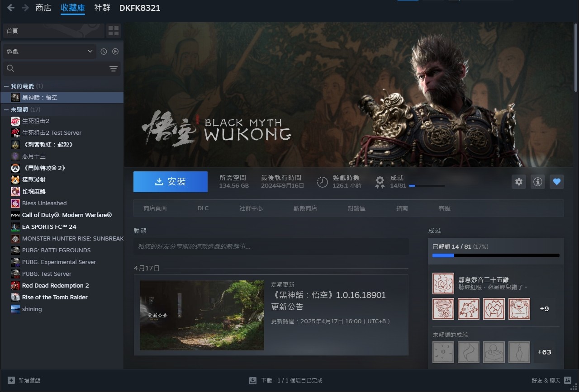Click the achievement trophy icon
This screenshot has height=392, width=579.
coord(380,182)
